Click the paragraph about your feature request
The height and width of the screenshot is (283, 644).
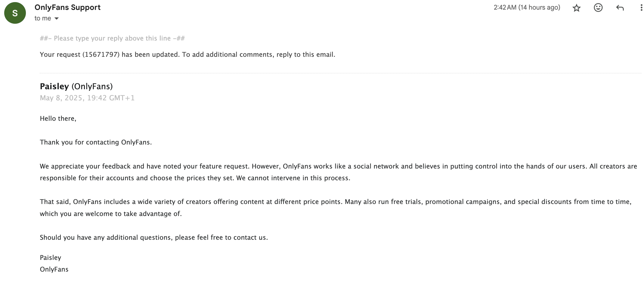click(x=339, y=172)
